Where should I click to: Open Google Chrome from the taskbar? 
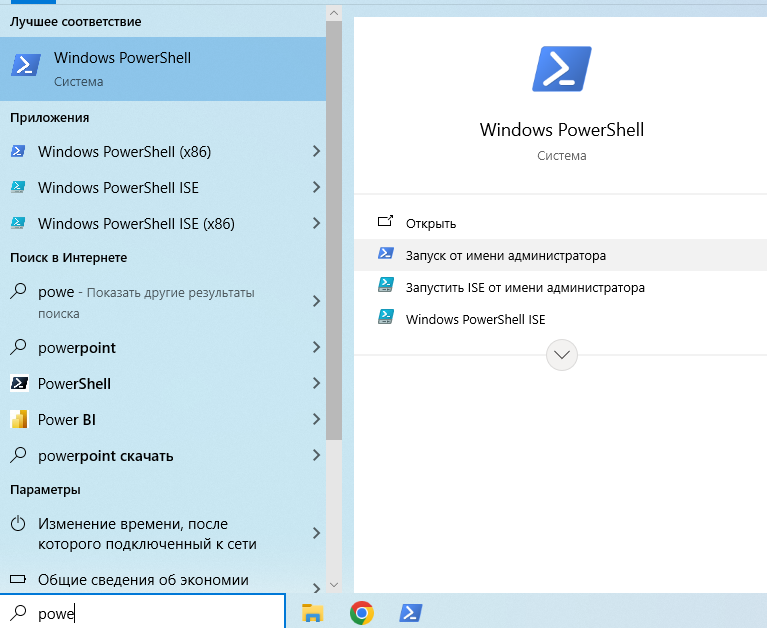[362, 613]
